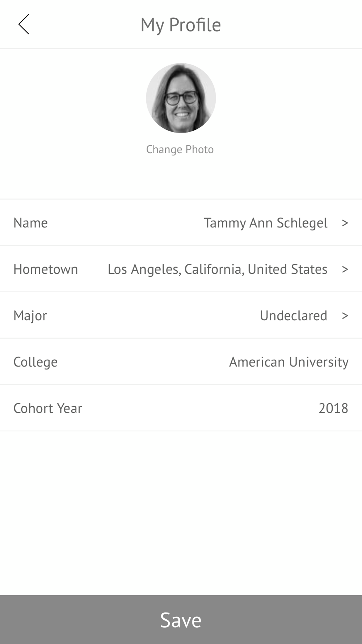Viewport: 362px width, 644px height.
Task: Tap the Cohort Year label
Action: click(x=48, y=408)
